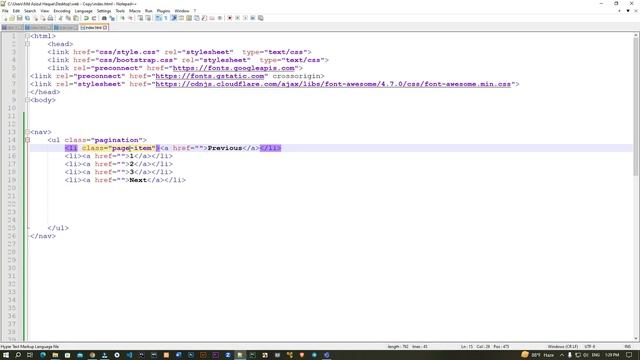Viewport: 640px width, 360px height.
Task: Toggle Synchronize Horizontal Scrolling
Action: pyautogui.click(x=148, y=18)
